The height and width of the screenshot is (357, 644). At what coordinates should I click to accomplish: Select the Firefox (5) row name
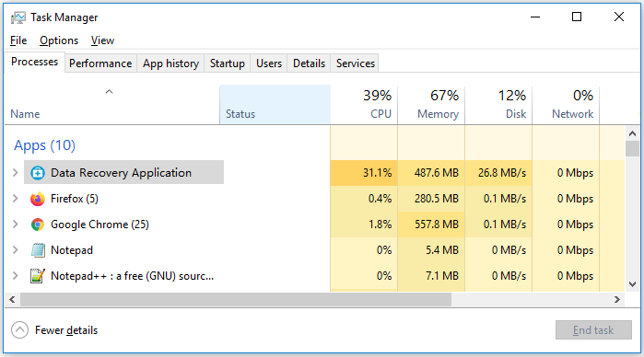(x=75, y=199)
